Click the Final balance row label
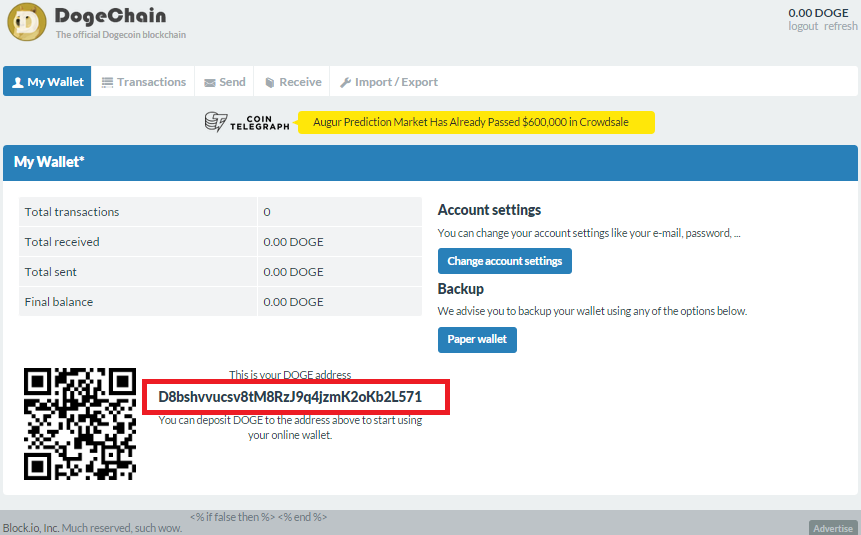The image size is (861, 535). click(59, 302)
